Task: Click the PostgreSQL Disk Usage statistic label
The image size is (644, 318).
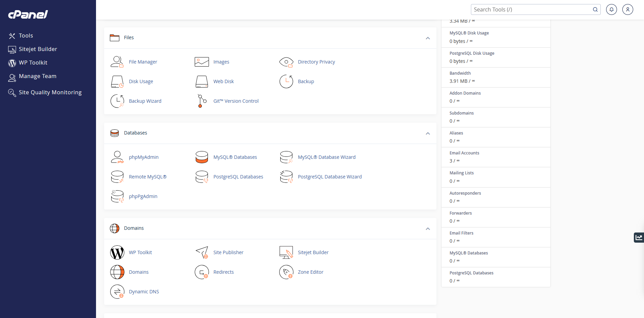Action: pos(472,53)
